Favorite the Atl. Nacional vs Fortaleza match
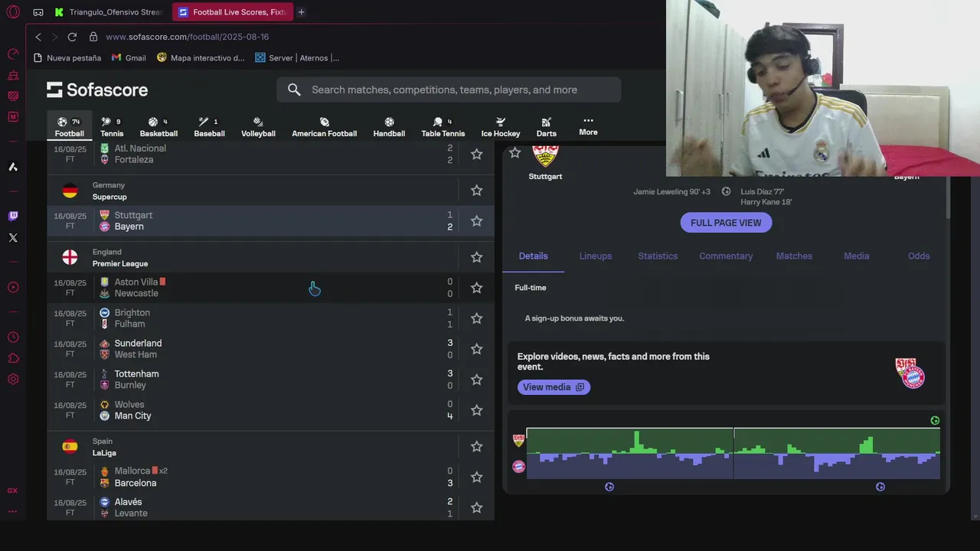 (476, 154)
